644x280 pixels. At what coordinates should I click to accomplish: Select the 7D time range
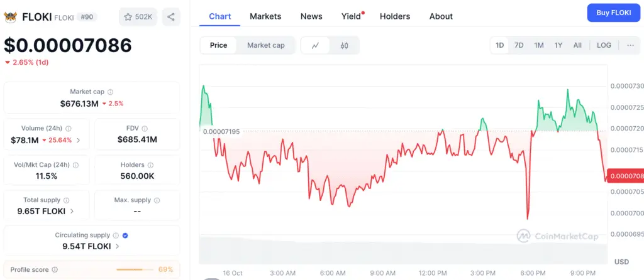tap(519, 45)
